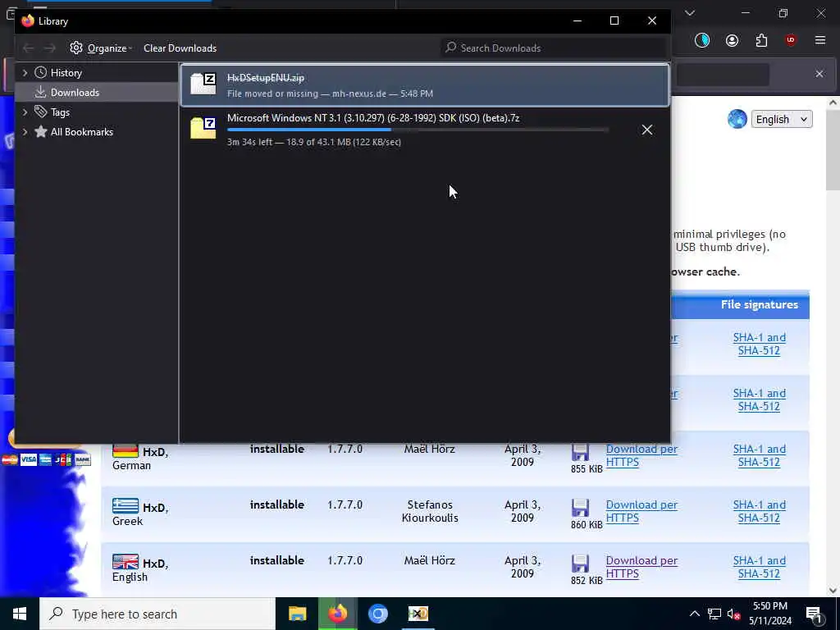This screenshot has width=840, height=630.
Task: Close the browser find bar
Action: pyautogui.click(x=819, y=74)
